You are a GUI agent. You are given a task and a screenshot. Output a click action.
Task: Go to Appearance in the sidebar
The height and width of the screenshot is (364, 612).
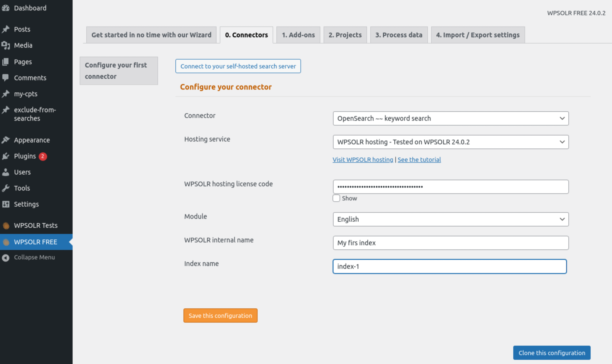pyautogui.click(x=32, y=140)
